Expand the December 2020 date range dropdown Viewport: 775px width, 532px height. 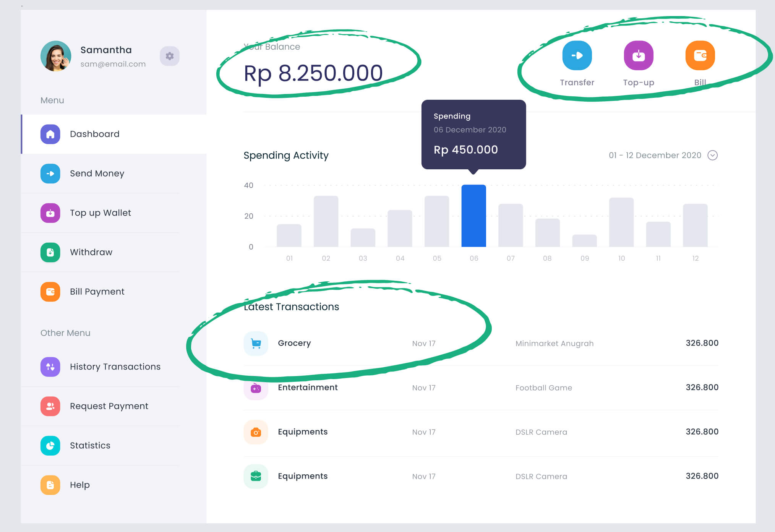click(712, 155)
